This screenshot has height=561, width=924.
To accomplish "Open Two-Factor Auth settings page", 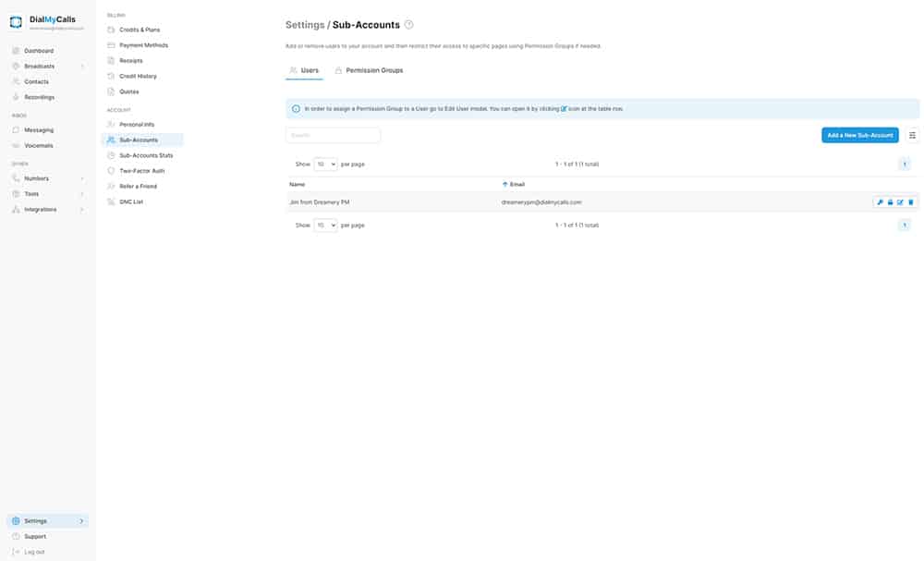I will (x=141, y=171).
